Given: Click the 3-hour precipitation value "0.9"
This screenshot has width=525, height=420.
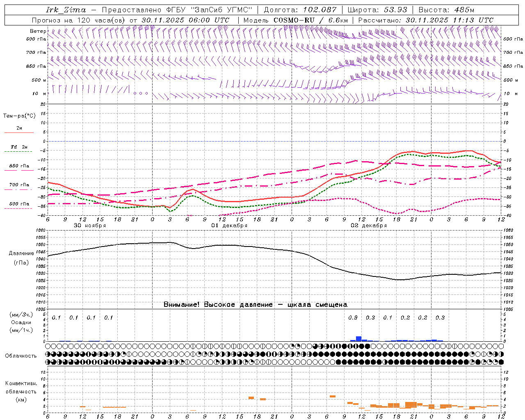Looking at the screenshot, I should tap(353, 318).
